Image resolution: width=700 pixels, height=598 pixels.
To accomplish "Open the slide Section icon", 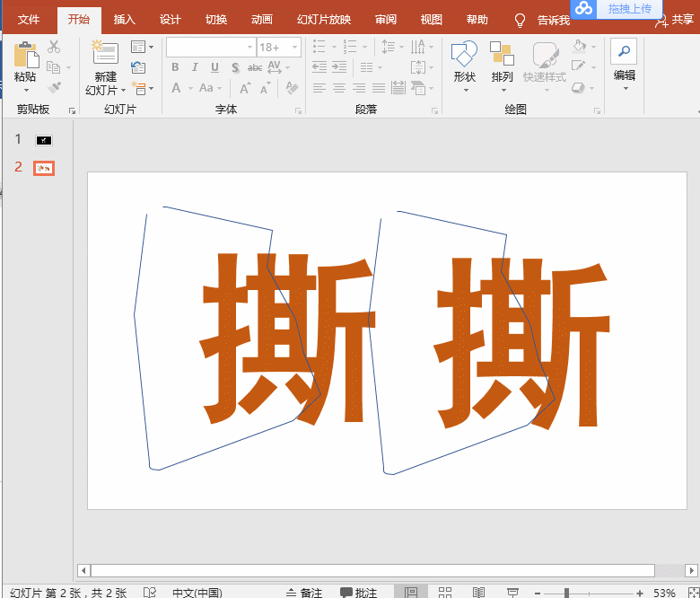I will pos(139,88).
